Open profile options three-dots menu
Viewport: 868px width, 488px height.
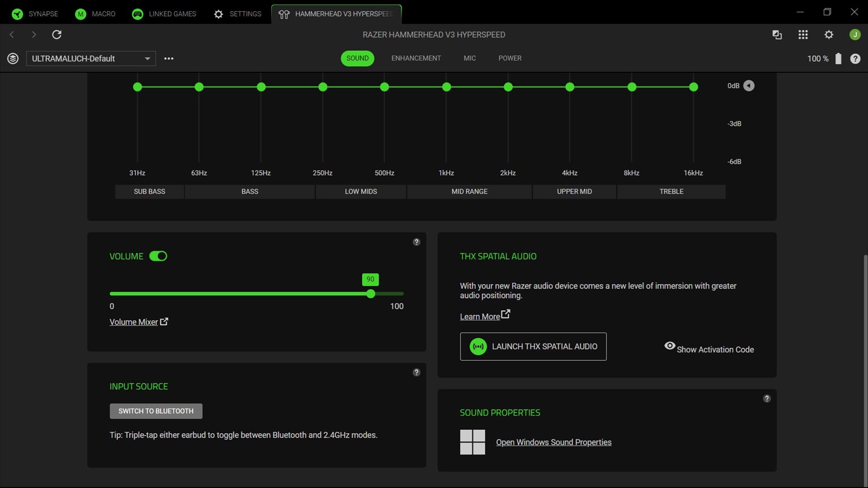tap(168, 58)
